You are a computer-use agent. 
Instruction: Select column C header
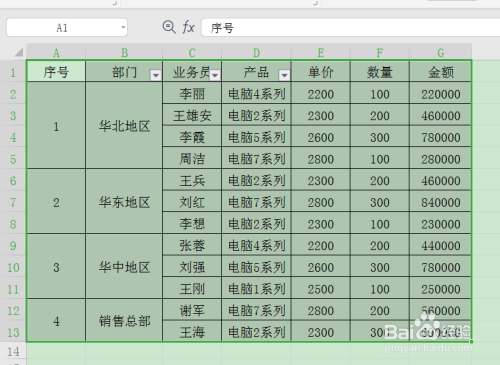(192, 52)
